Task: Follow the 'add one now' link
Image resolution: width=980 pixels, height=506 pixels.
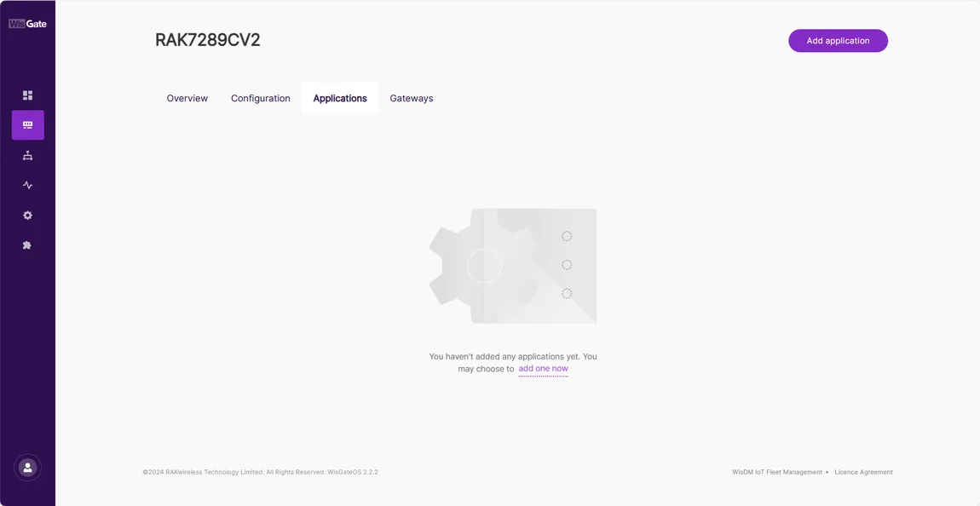Action: click(543, 369)
